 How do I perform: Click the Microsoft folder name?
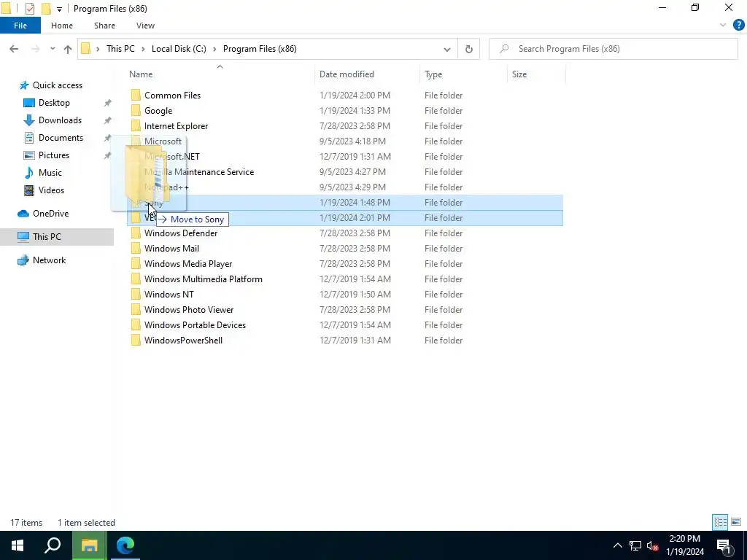(163, 141)
